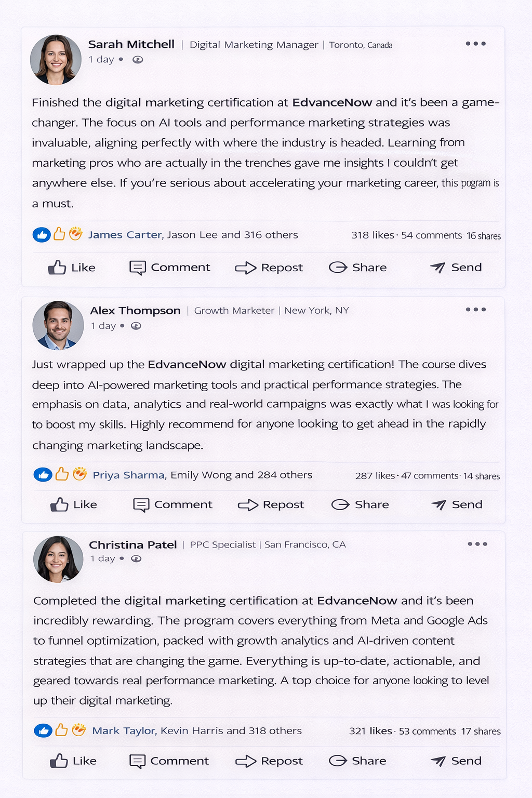Screen dimensions: 532x798
Task: Like Alex Thompson's post
Action: pyautogui.click(x=74, y=504)
